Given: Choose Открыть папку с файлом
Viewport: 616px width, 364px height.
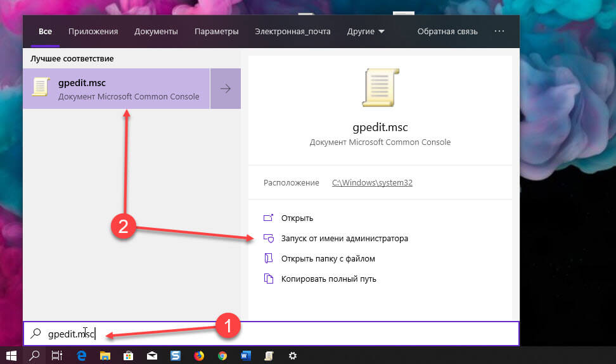Looking at the screenshot, I should tap(328, 259).
